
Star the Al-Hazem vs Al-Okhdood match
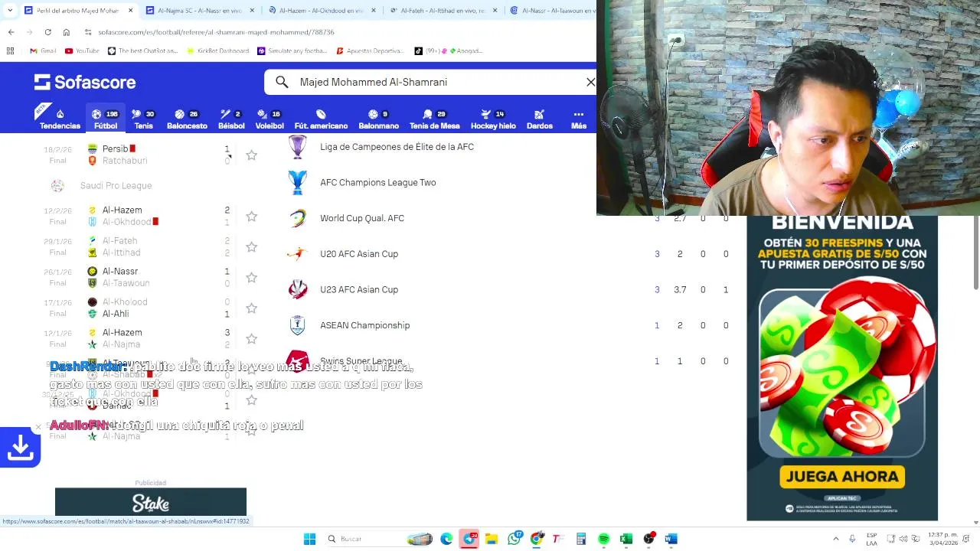pyautogui.click(x=251, y=217)
